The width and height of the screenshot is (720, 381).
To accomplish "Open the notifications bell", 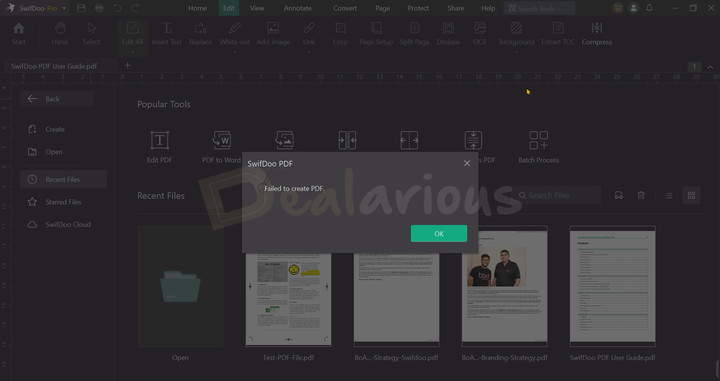I will pyautogui.click(x=649, y=8).
